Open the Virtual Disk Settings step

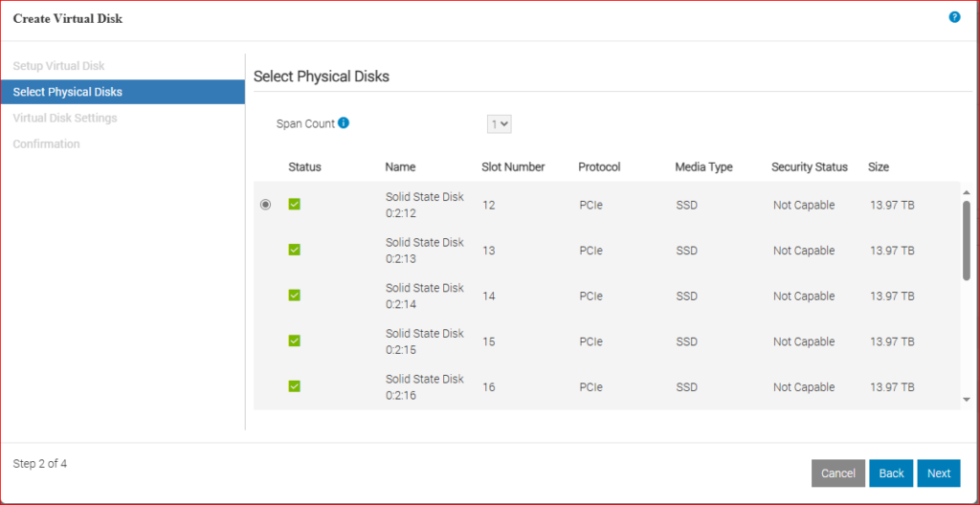(x=65, y=118)
